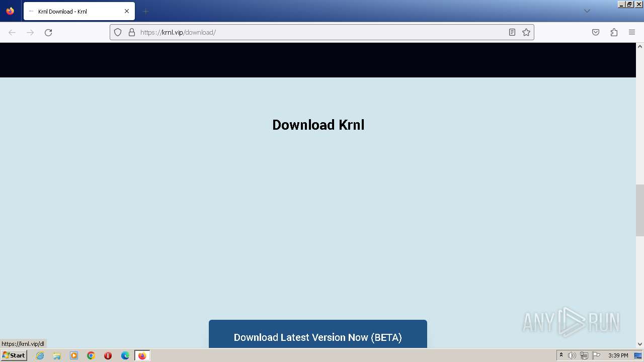The height and width of the screenshot is (362, 644).
Task: Open the Windows Start menu
Action: [14, 355]
